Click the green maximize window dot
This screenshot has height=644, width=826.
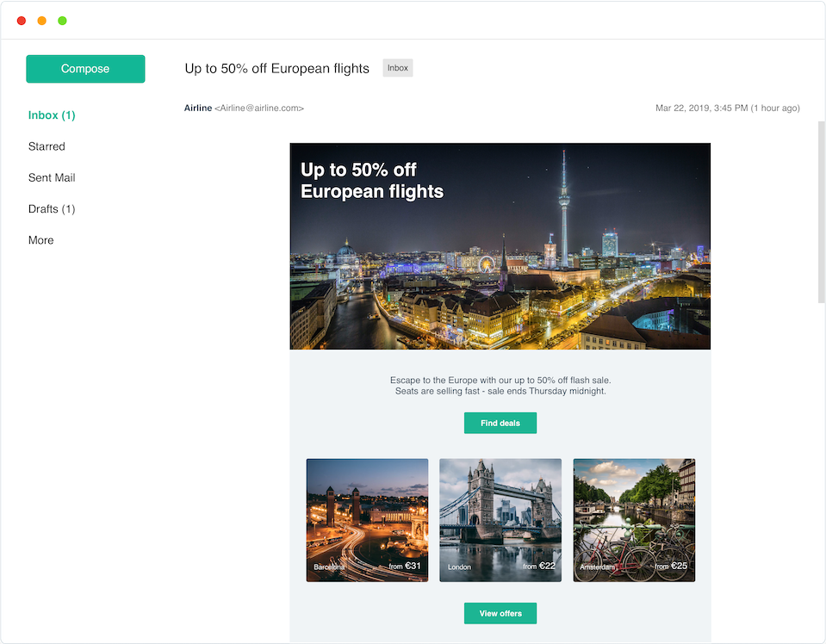[x=62, y=21]
